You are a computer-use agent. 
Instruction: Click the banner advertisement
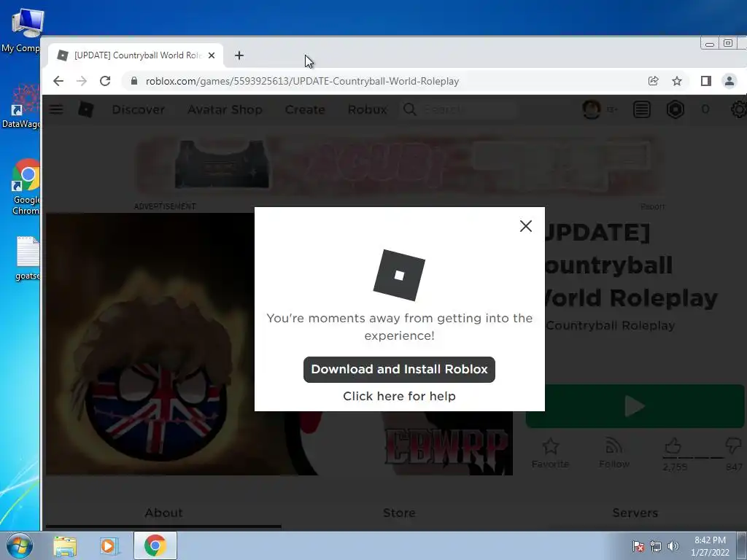pos(398,166)
